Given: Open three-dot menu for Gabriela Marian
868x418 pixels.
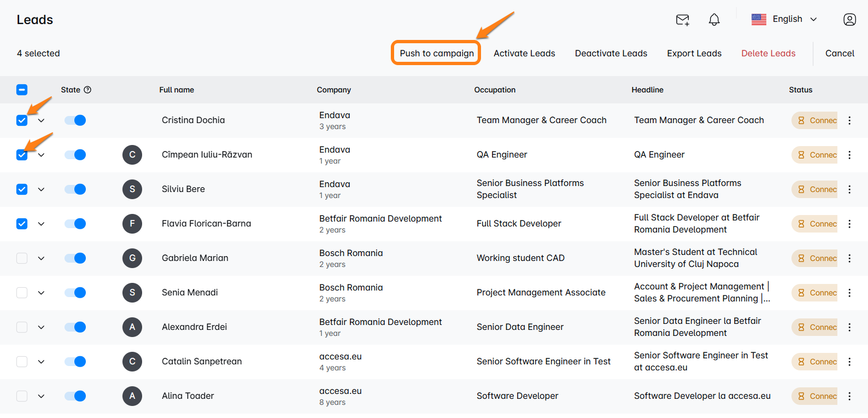Looking at the screenshot, I should pos(849,258).
